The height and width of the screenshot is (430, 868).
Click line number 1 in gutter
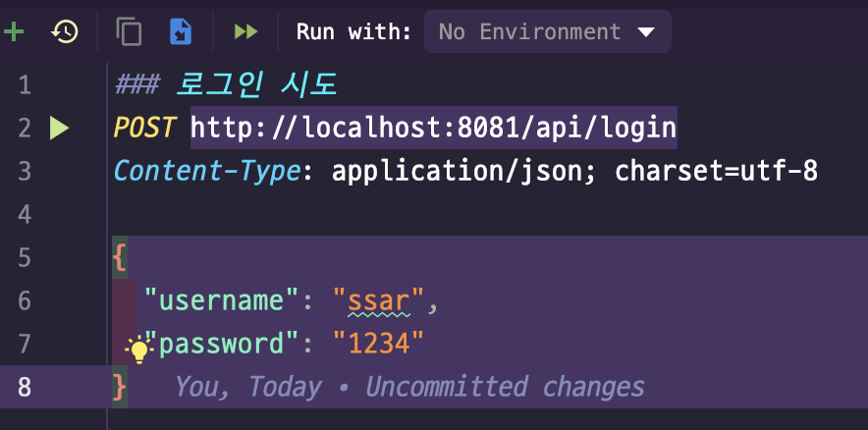(x=25, y=84)
